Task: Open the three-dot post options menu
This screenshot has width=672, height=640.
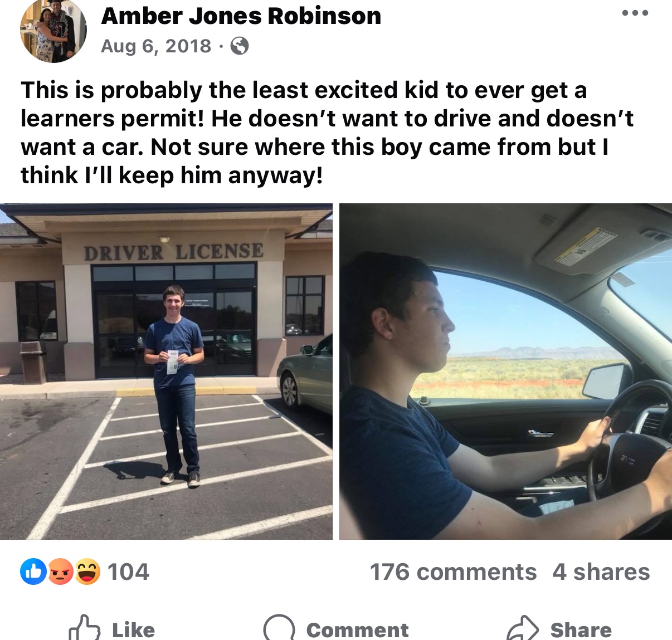Action: tap(635, 13)
